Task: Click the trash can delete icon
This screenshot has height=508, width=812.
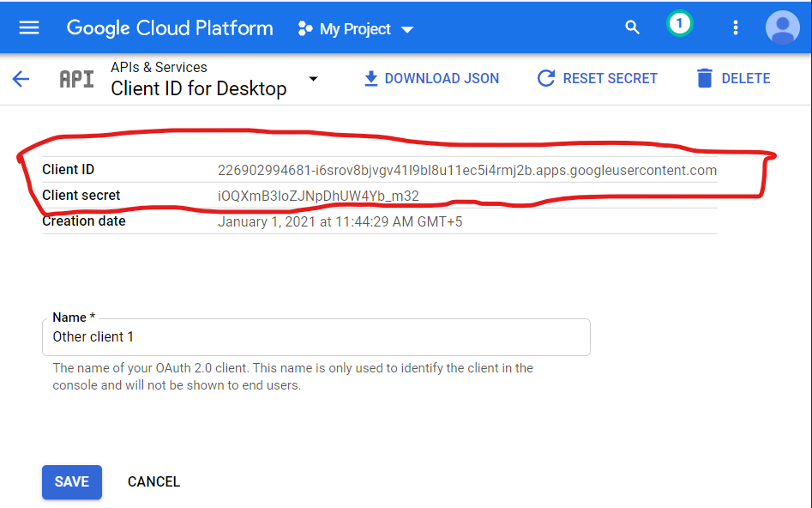Action: pos(705,78)
